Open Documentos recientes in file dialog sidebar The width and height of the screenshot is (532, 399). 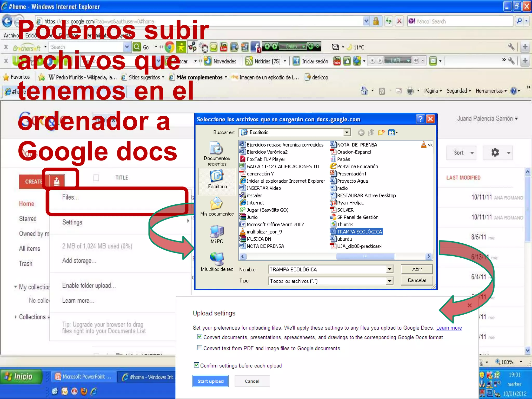click(217, 154)
